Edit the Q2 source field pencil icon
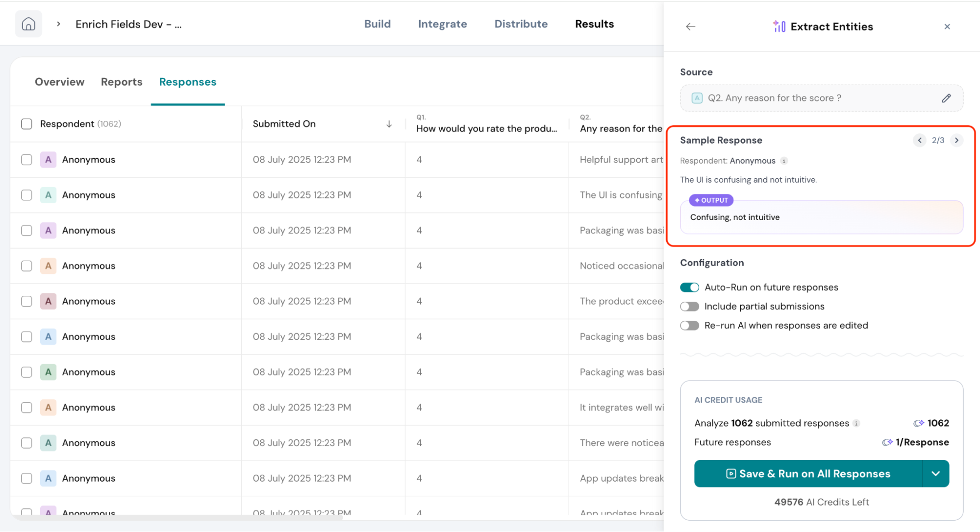The width and height of the screenshot is (980, 532). point(946,98)
